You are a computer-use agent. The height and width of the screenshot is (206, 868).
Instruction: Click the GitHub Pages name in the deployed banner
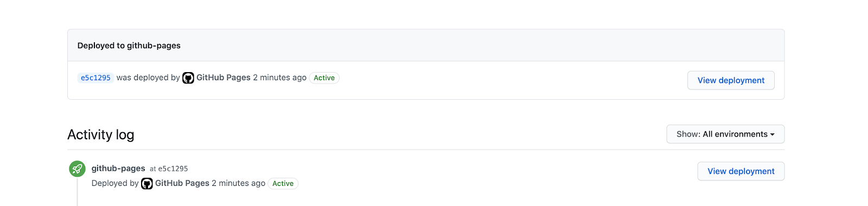224,78
